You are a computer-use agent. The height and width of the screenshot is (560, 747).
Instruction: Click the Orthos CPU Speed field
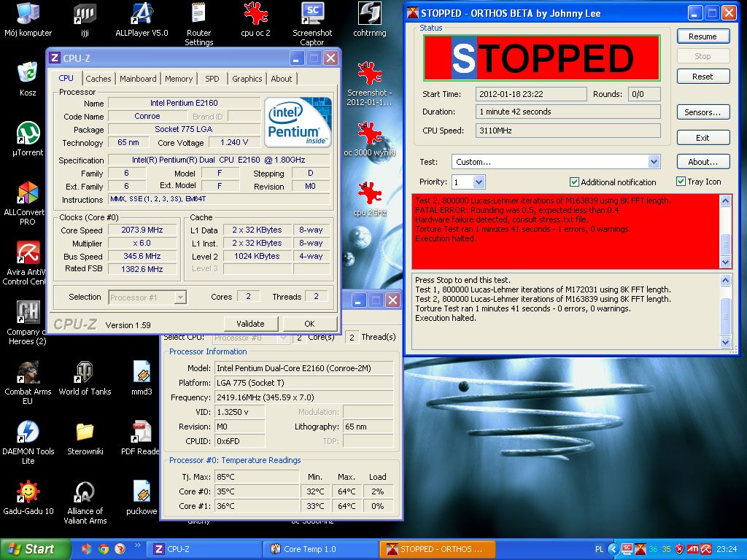[x=568, y=131]
